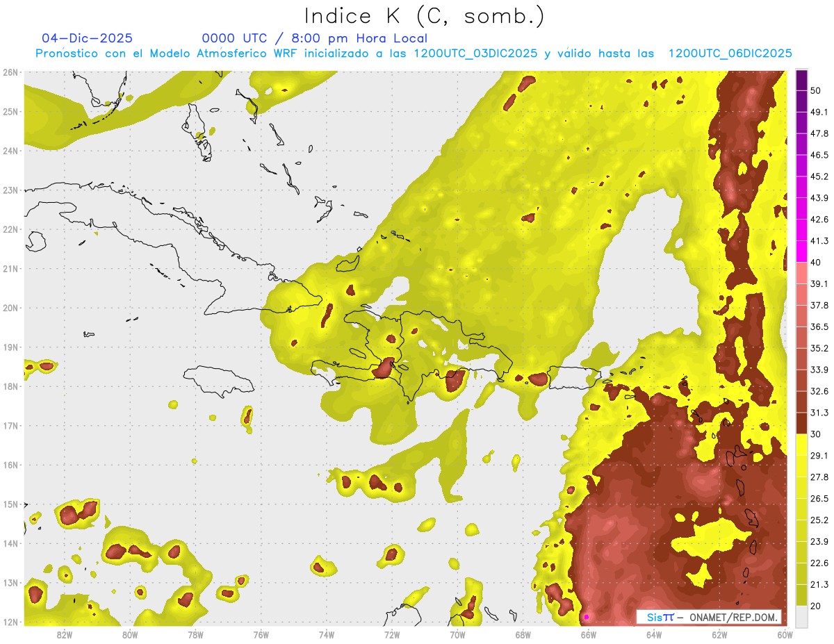
Task: Click the 18N latitude label
Action: point(10,386)
